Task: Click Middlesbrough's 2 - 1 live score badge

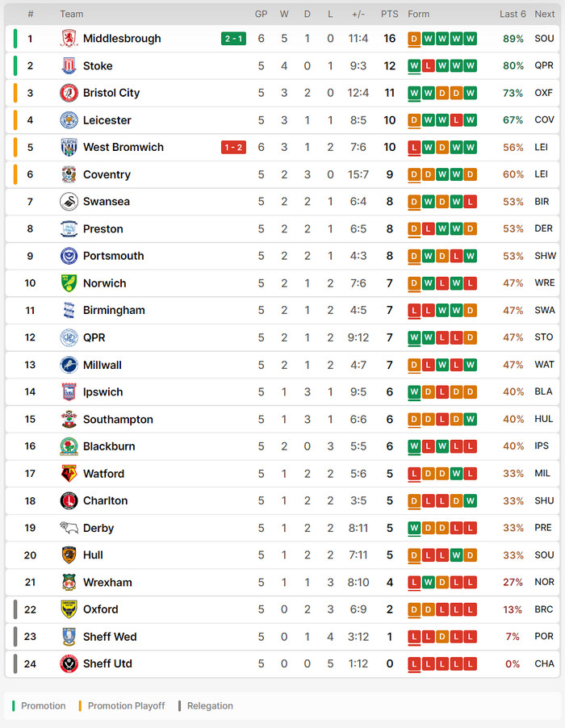Action: pyautogui.click(x=233, y=39)
